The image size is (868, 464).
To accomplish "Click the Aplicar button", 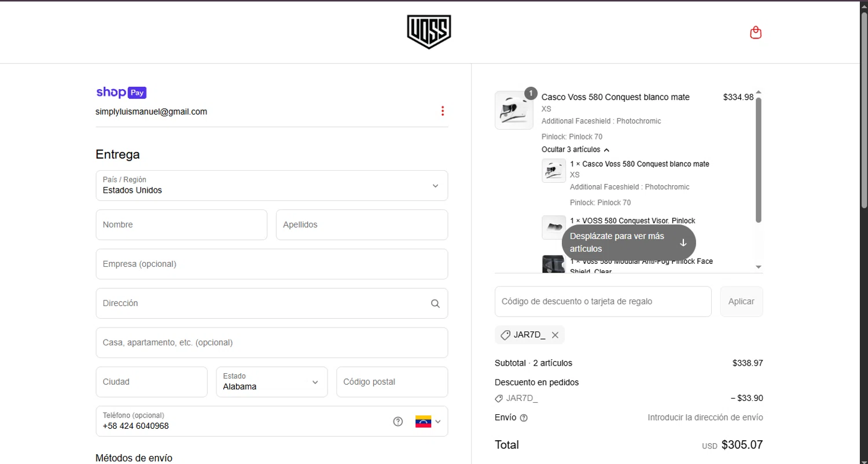I will 741,301.
